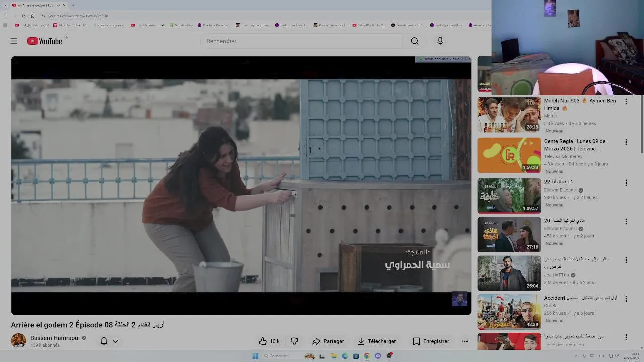Open File Explorer from the taskbar
Image resolution: width=644 pixels, height=362 pixels.
click(334, 356)
